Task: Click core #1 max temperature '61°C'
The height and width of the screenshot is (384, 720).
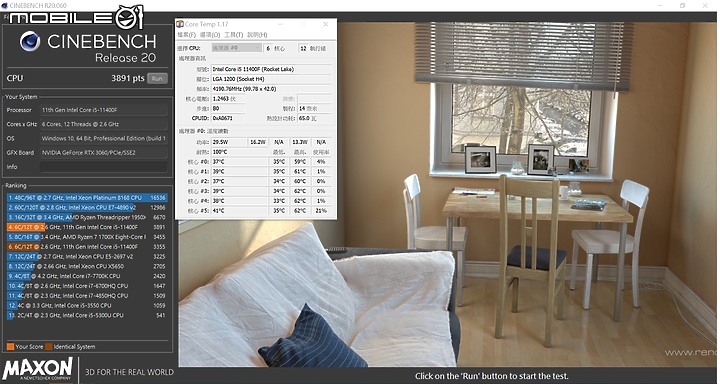Action: [x=300, y=171]
